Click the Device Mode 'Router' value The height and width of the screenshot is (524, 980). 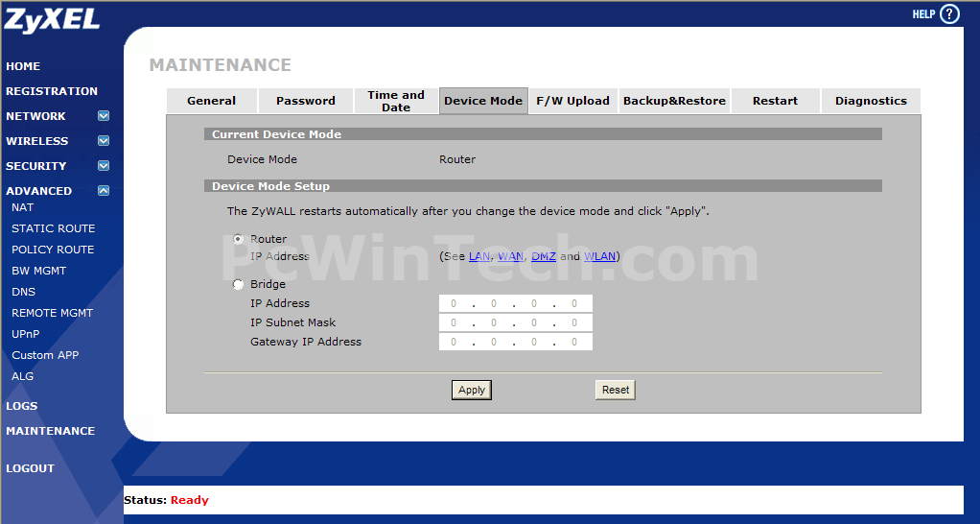click(457, 159)
